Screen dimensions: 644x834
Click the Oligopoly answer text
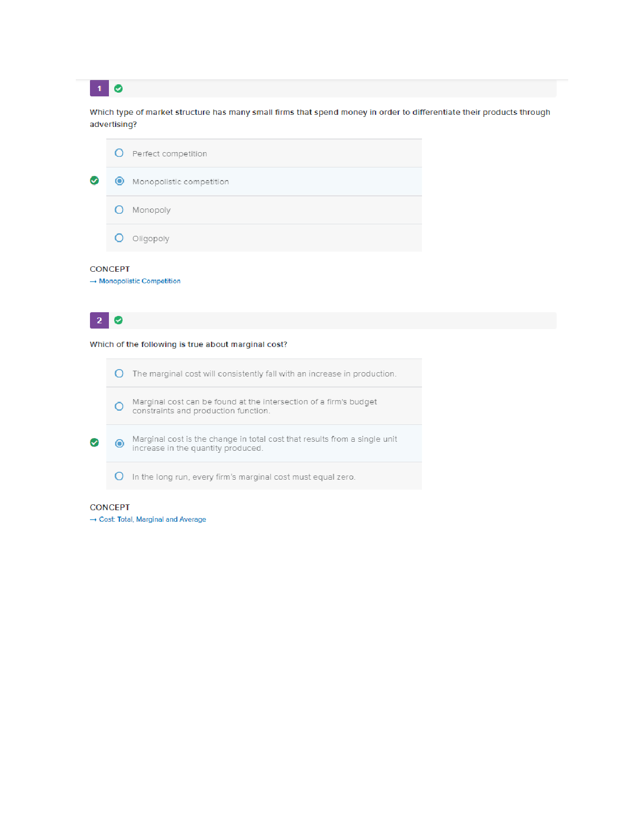150,239
